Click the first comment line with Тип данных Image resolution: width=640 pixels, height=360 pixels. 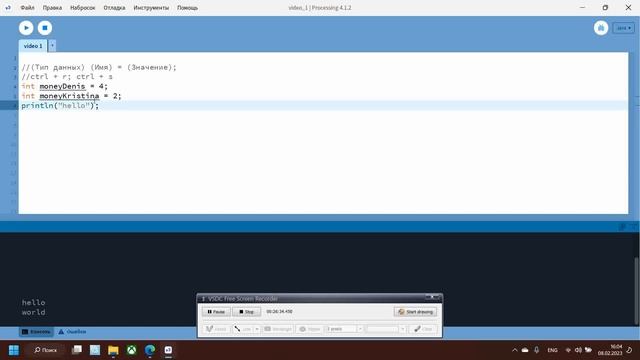[x=99, y=67]
